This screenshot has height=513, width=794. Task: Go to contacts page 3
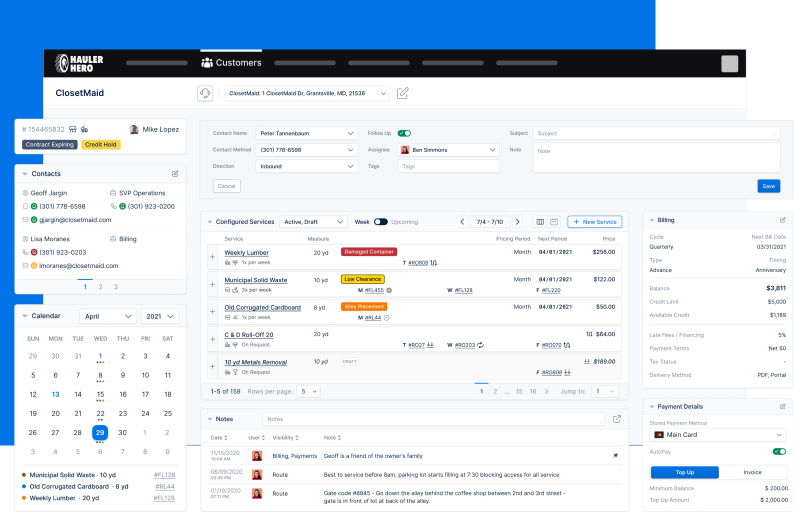(x=115, y=287)
